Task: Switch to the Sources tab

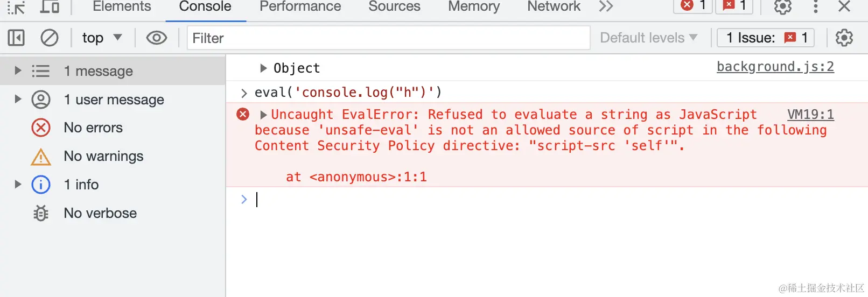Action: tap(394, 6)
